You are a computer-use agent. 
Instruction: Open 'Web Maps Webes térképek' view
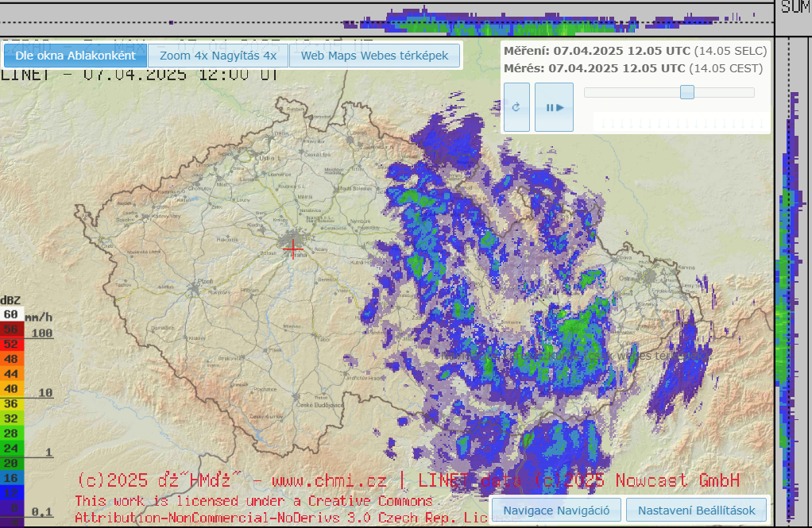[374, 56]
